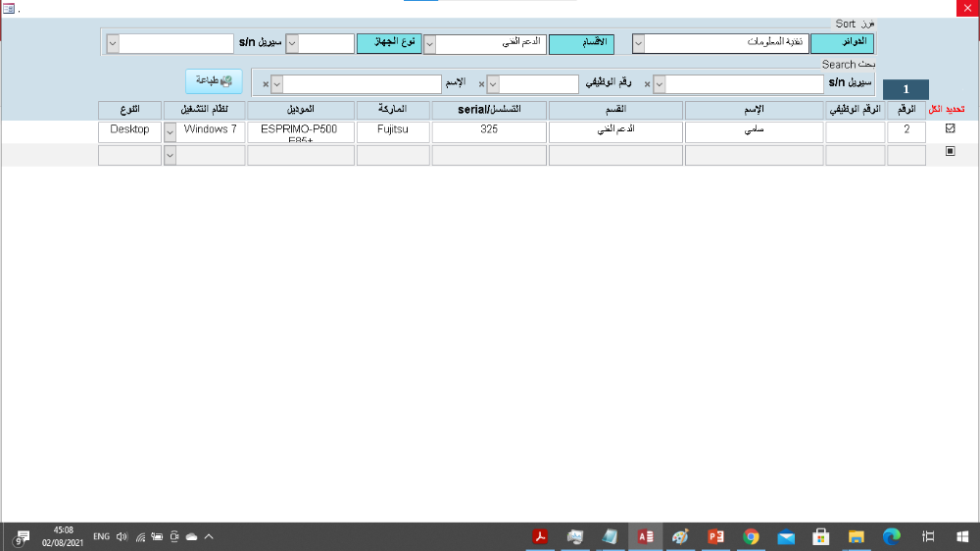Image resolution: width=980 pixels, height=551 pixels.
Task: Open the Mail app taskbar icon
Action: [786, 536]
